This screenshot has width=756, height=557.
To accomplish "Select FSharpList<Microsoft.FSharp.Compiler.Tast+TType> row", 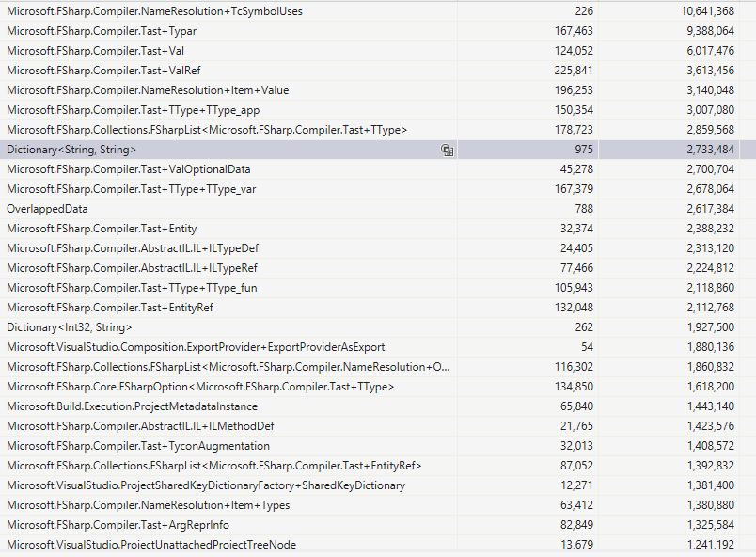I will (378, 130).
